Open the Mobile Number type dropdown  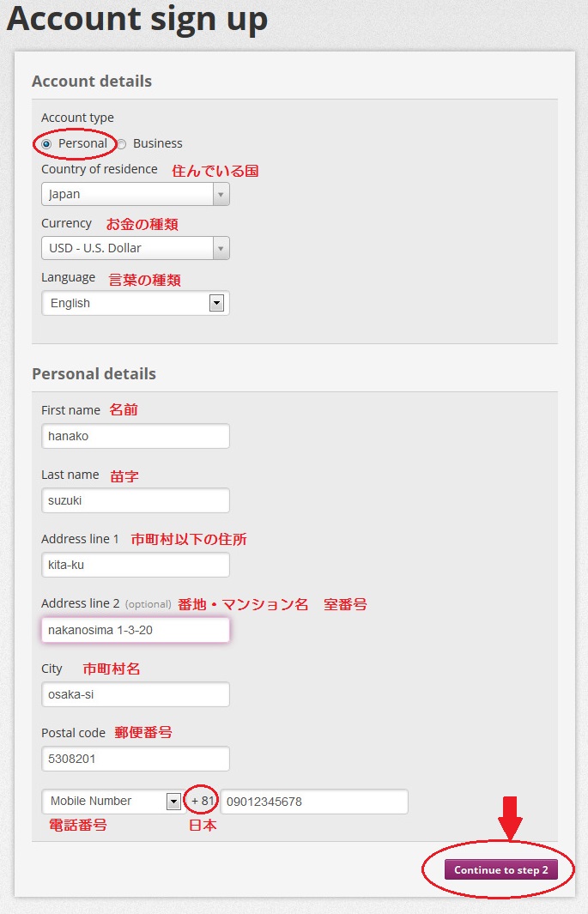tap(103, 802)
